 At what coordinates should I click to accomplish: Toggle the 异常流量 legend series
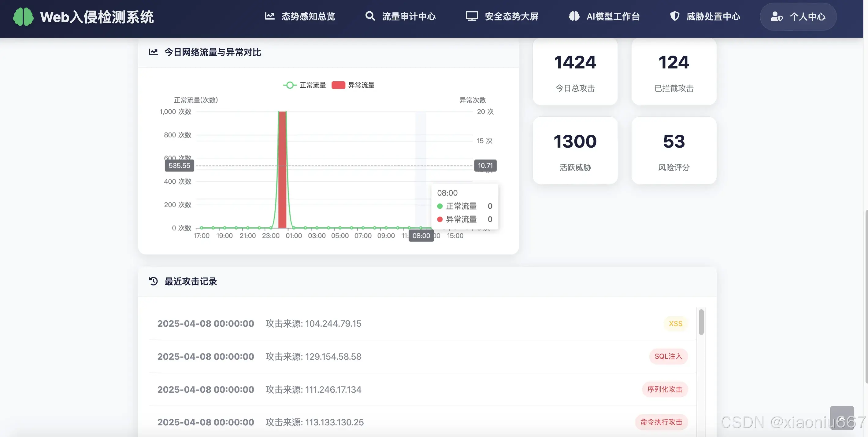click(353, 85)
